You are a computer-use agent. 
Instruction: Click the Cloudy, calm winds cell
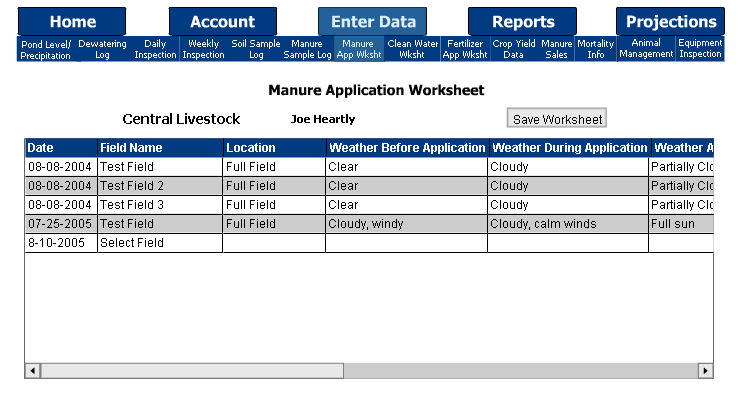tap(568, 224)
